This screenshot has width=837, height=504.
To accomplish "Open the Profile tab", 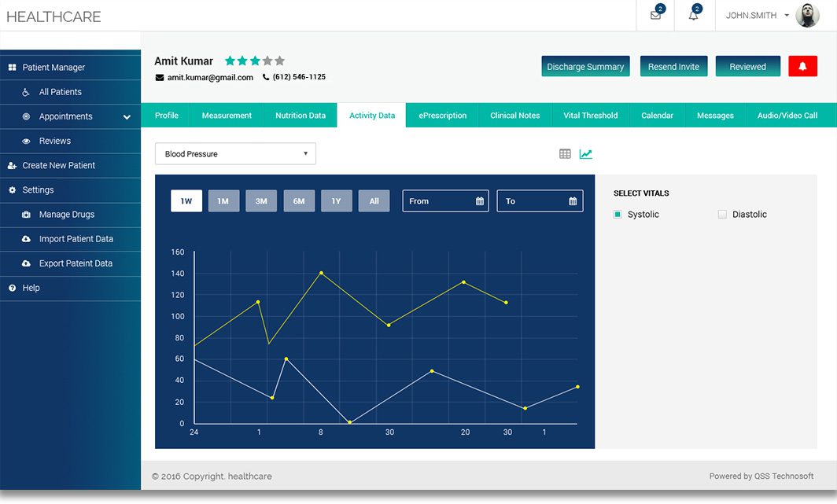I will click(167, 116).
